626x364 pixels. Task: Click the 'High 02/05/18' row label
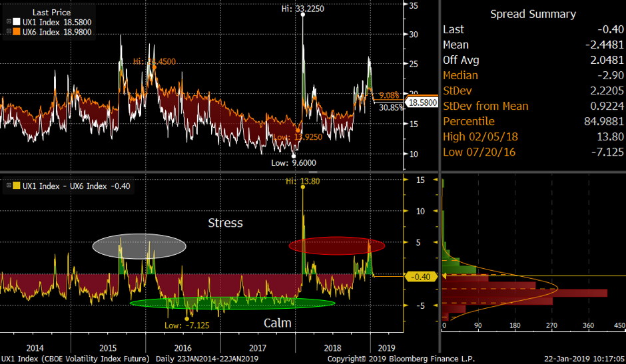480,137
